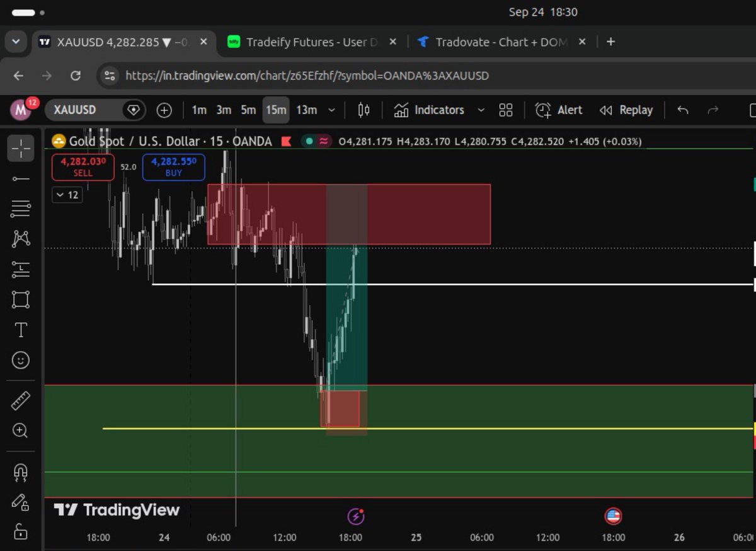The height and width of the screenshot is (551, 756).
Task: Open the Fibonacci retracement tools
Action: 21,209
